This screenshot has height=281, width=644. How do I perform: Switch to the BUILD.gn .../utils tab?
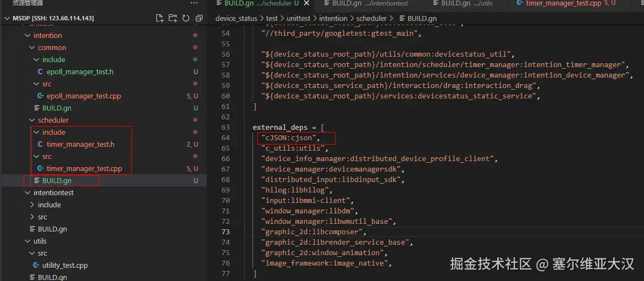[x=466, y=4]
